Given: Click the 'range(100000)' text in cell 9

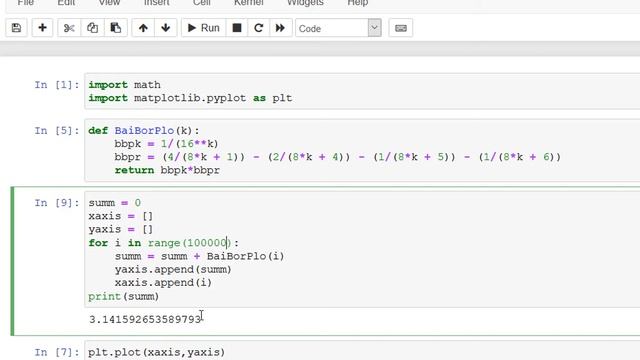Looking at the screenshot, I should (189, 243).
